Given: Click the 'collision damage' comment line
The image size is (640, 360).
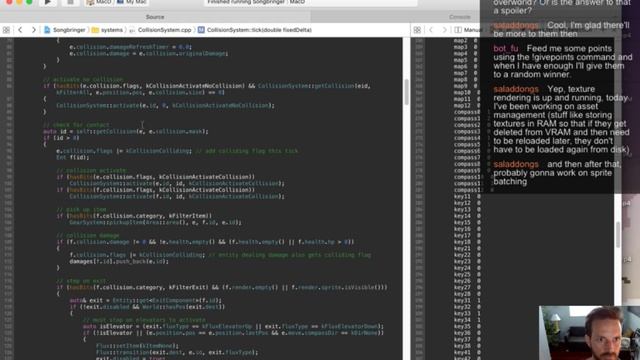Looking at the screenshot, I should (x=88, y=236).
